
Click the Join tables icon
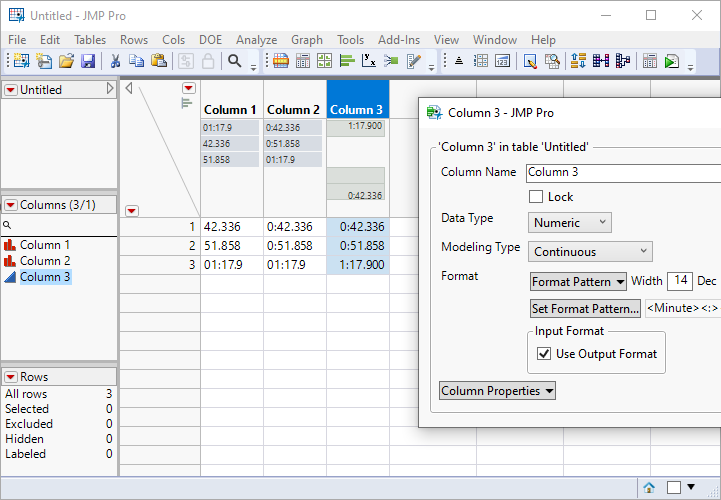601,61
